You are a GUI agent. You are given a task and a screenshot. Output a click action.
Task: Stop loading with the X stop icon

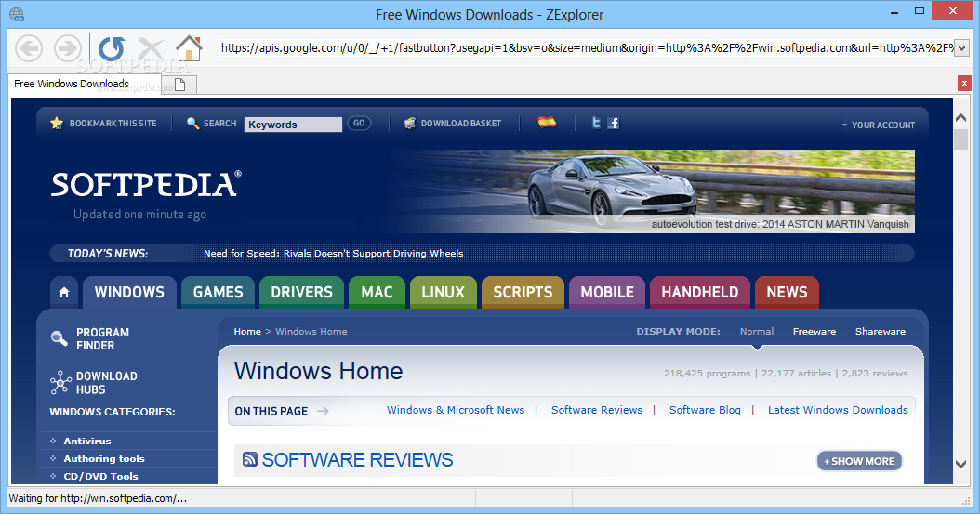point(150,48)
